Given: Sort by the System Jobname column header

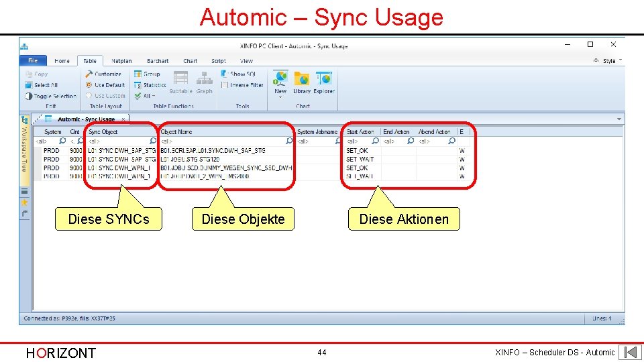Looking at the screenshot, I should pyautogui.click(x=317, y=132).
